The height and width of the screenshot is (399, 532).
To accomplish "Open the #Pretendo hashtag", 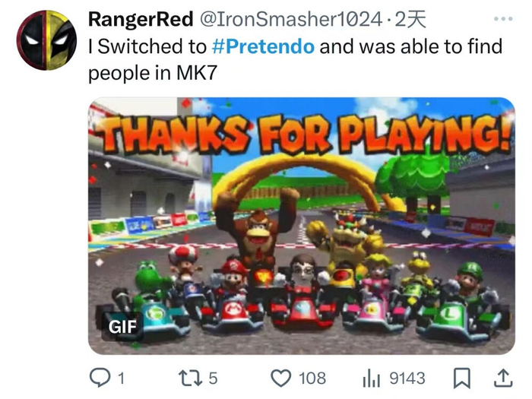I will [x=263, y=46].
